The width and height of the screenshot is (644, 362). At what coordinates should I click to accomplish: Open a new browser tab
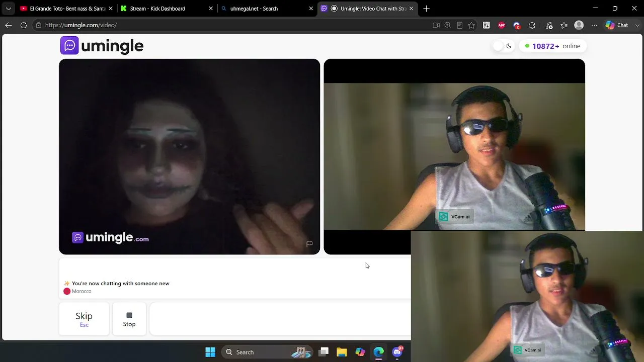coord(427,9)
